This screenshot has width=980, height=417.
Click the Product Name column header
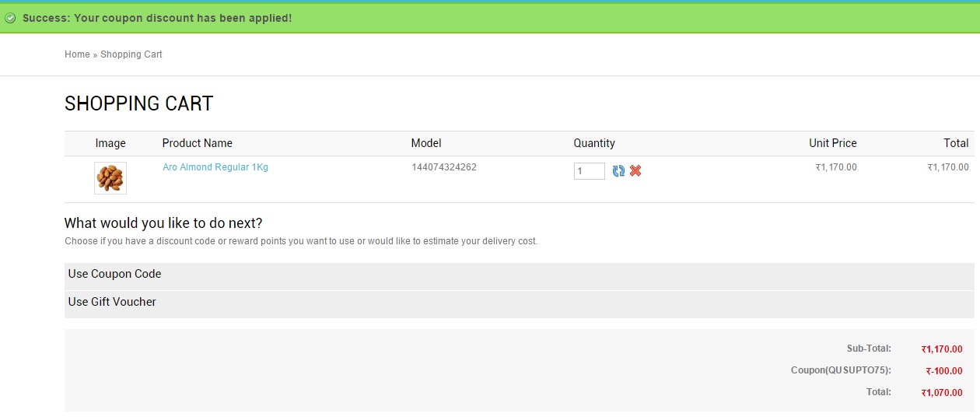coord(198,143)
